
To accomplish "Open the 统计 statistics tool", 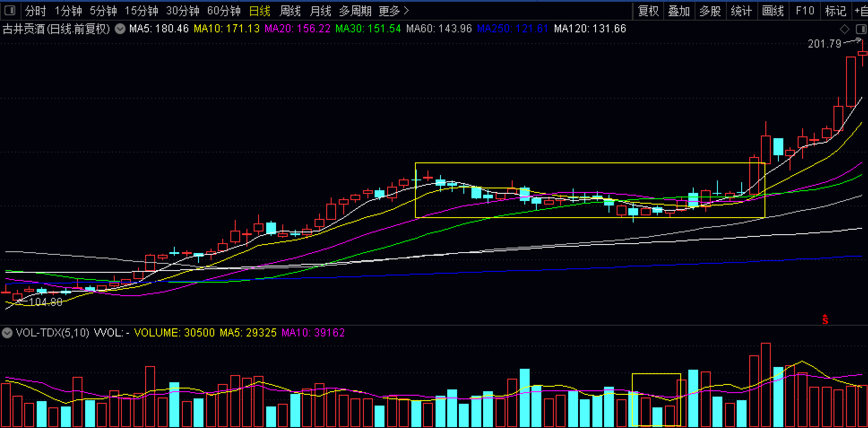I will click(742, 11).
